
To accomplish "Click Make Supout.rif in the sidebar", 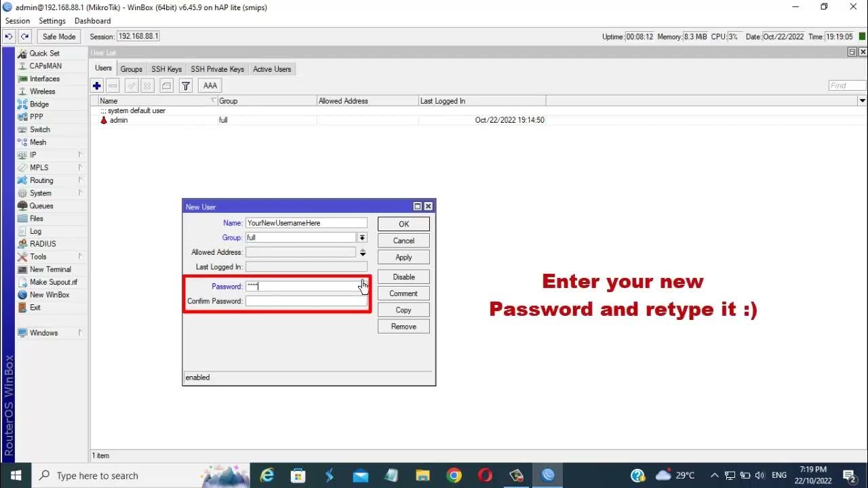I will (x=53, y=282).
